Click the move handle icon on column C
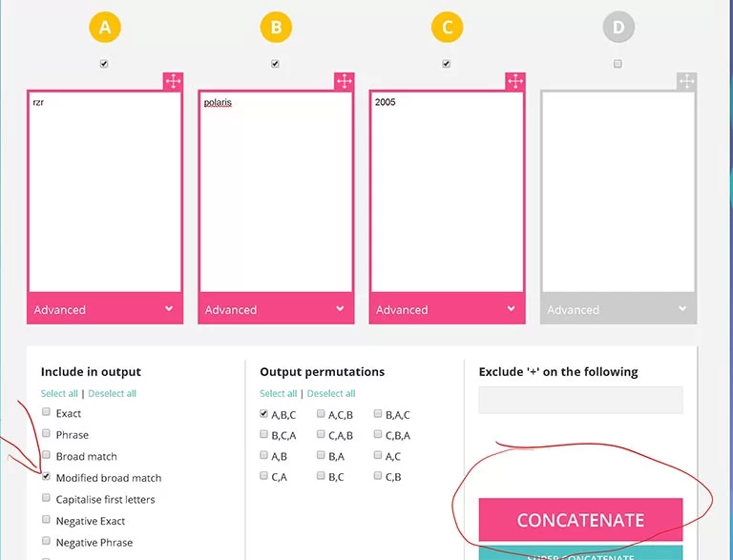Screen dimensions: 733x560 pos(514,81)
